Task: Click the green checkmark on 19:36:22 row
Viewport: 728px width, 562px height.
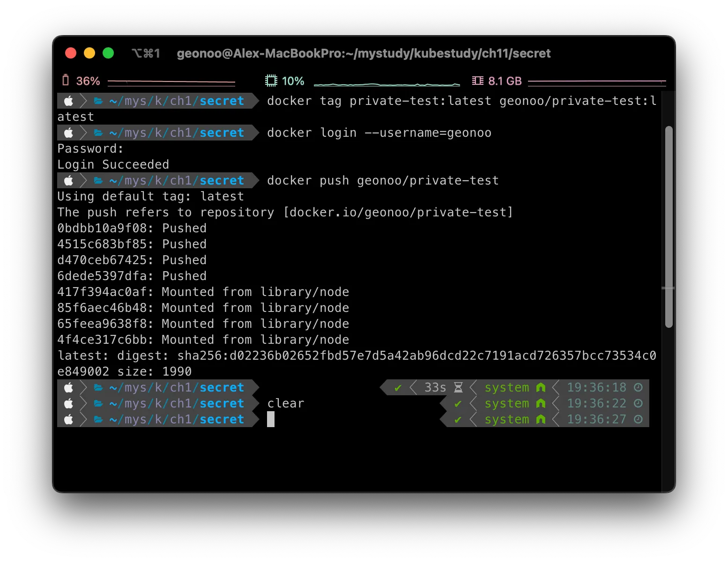Action: [x=458, y=404]
